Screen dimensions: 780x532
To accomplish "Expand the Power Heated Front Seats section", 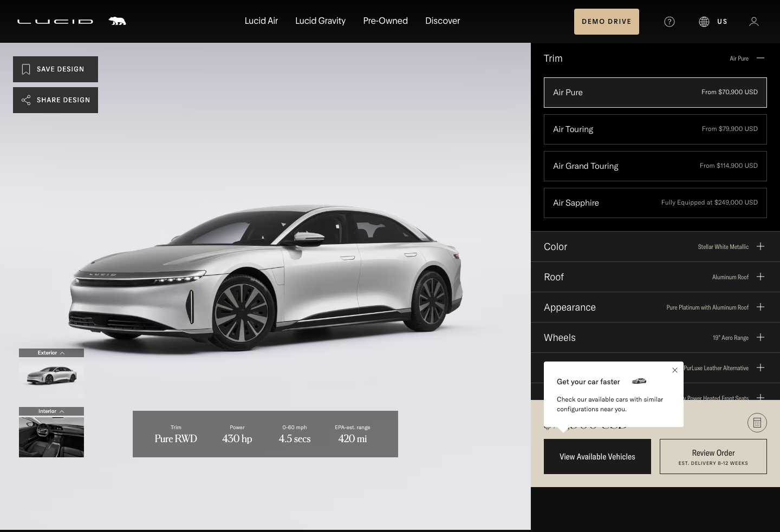I will coord(760,397).
